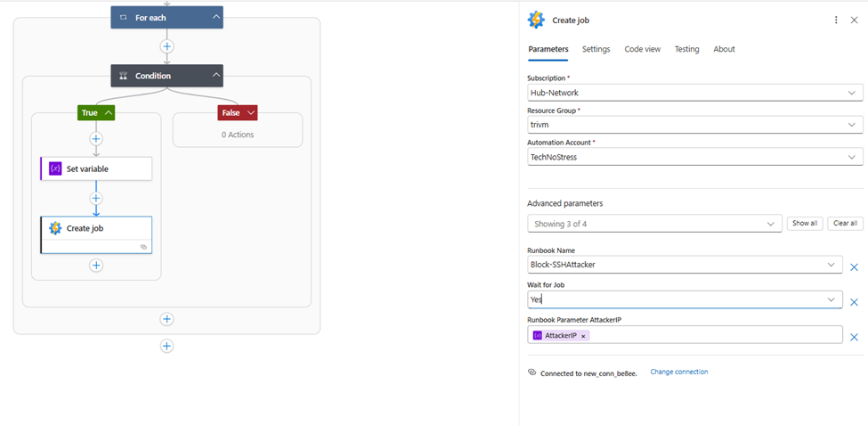
Task: Switch to the Testing tab
Action: [686, 49]
